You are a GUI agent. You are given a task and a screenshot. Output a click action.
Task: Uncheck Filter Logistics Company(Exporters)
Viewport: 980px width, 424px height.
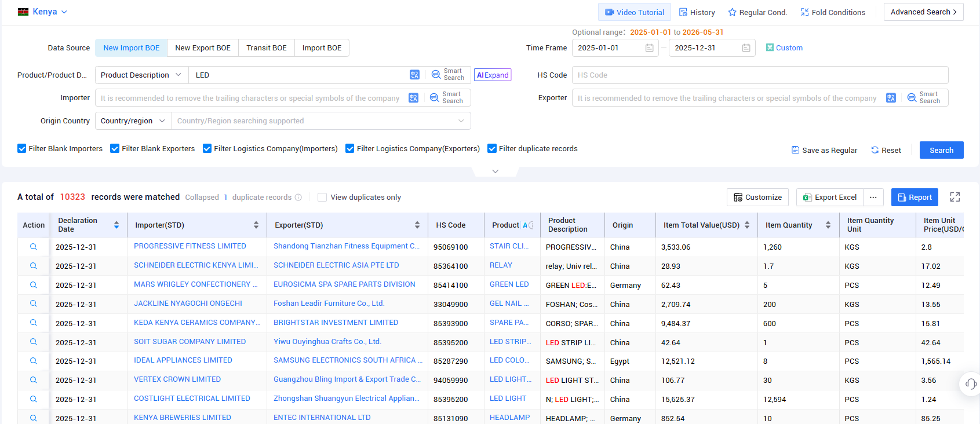[x=350, y=149]
